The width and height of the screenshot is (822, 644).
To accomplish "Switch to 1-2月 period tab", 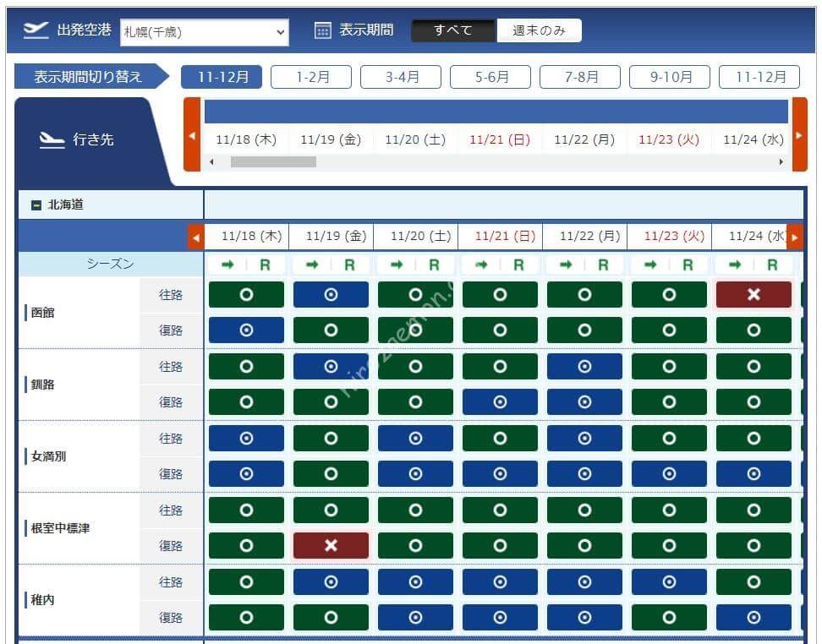I will pyautogui.click(x=311, y=77).
